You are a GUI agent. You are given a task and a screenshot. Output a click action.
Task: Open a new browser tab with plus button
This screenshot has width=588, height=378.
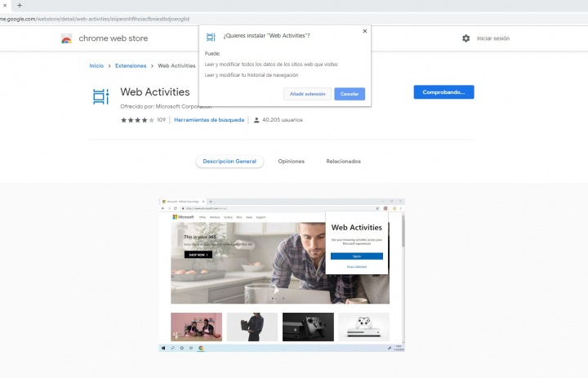[20, 5]
